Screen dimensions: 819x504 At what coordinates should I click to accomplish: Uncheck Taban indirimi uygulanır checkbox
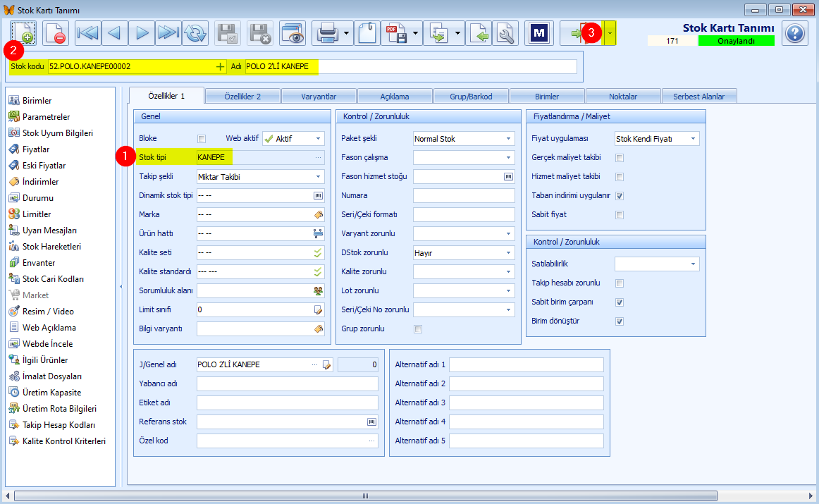[x=620, y=196]
